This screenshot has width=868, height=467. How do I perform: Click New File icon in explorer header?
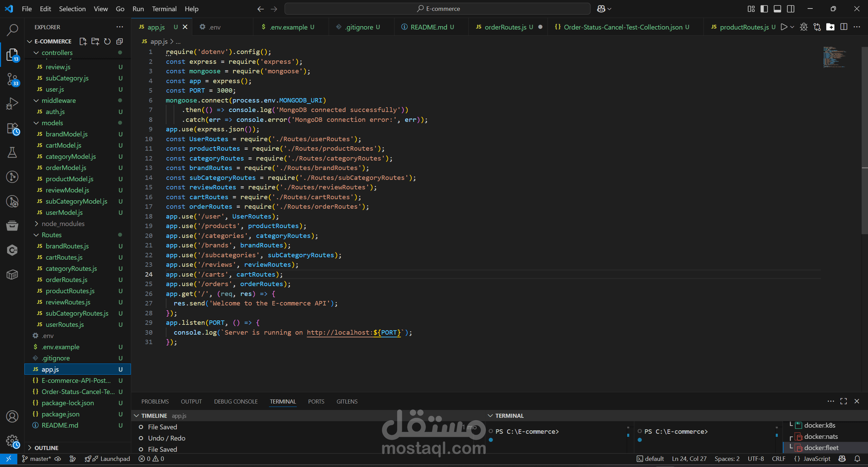click(83, 41)
